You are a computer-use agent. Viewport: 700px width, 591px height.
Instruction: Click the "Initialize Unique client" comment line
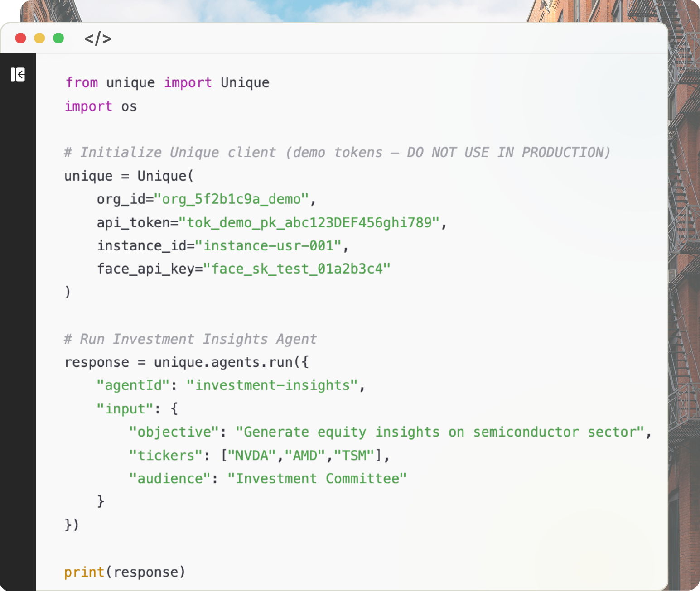pyautogui.click(x=337, y=152)
